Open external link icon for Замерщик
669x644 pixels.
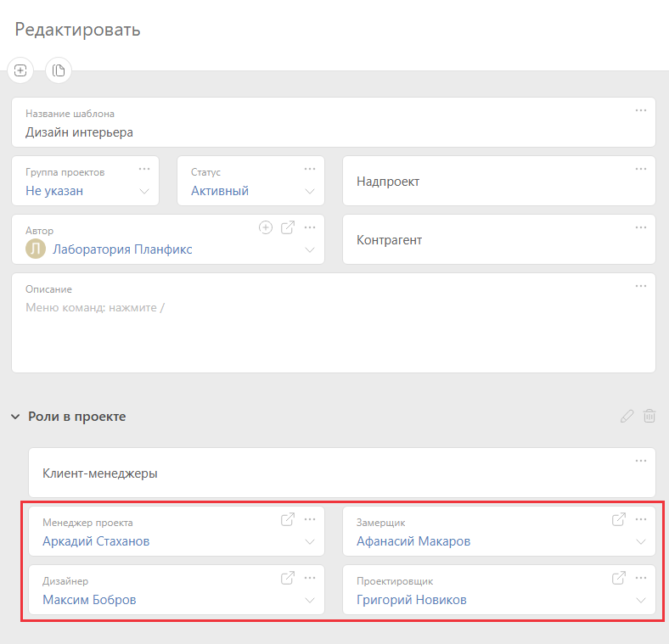pyautogui.click(x=619, y=519)
